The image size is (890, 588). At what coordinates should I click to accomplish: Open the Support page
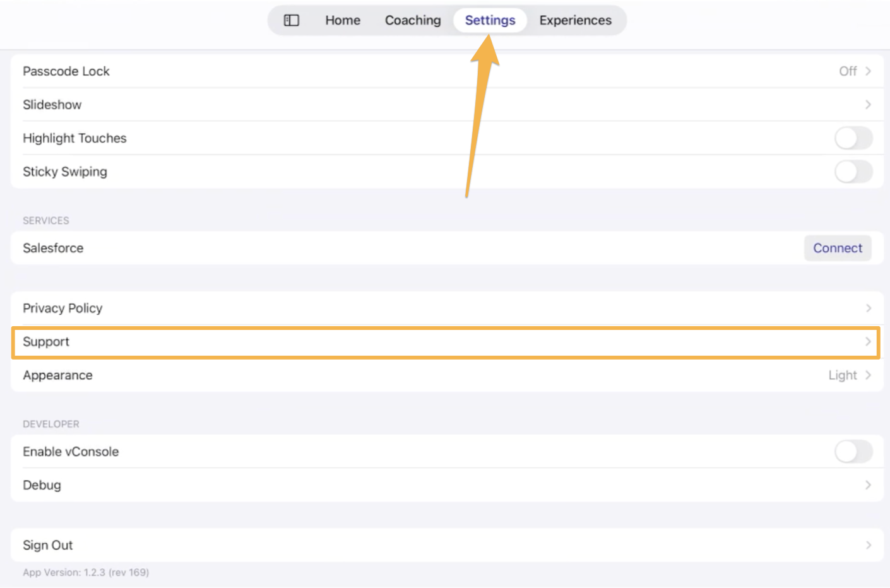pos(45,341)
